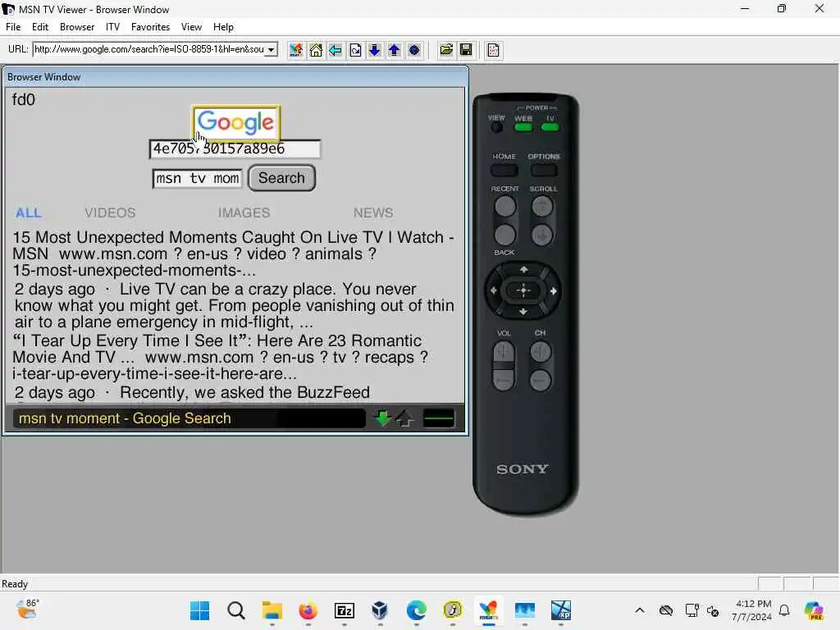Viewport: 840px width, 630px height.
Task: Click the blue down arrow toolbar icon
Action: (374, 50)
